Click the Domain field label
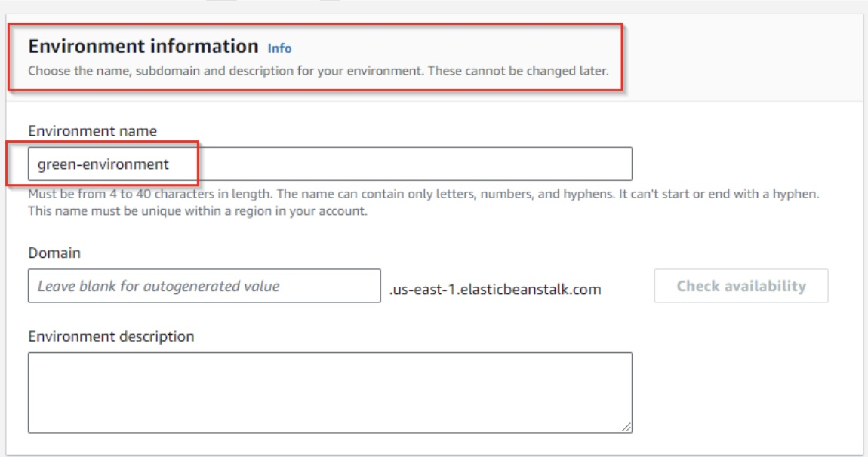The height and width of the screenshot is (457, 868). [54, 253]
